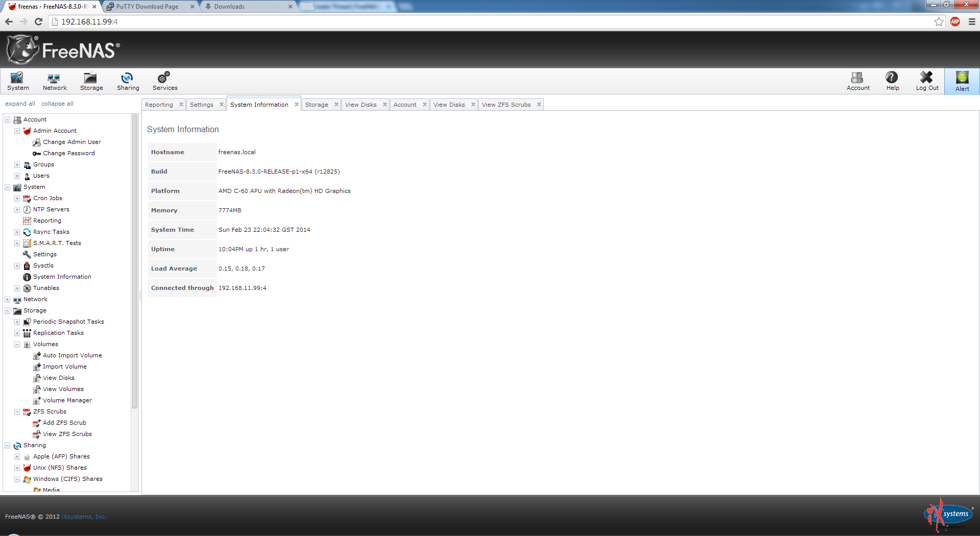Click the Log Out icon
The height and width of the screenshot is (536, 980).
927,81
